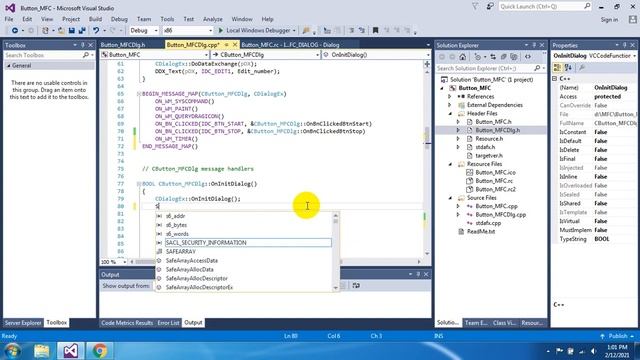Switch to the Class View tab
640x360 pixels.
[504, 323]
